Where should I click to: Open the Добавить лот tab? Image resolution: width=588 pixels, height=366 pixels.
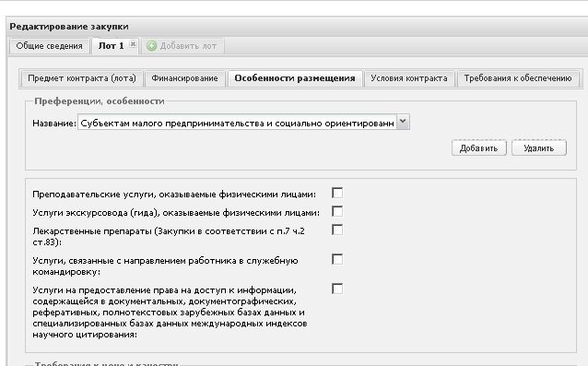tap(182, 46)
